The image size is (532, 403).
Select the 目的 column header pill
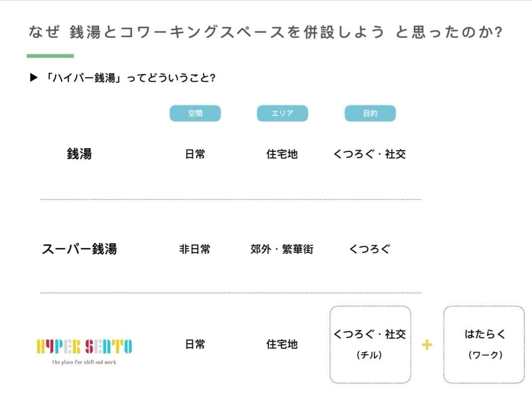370,113
